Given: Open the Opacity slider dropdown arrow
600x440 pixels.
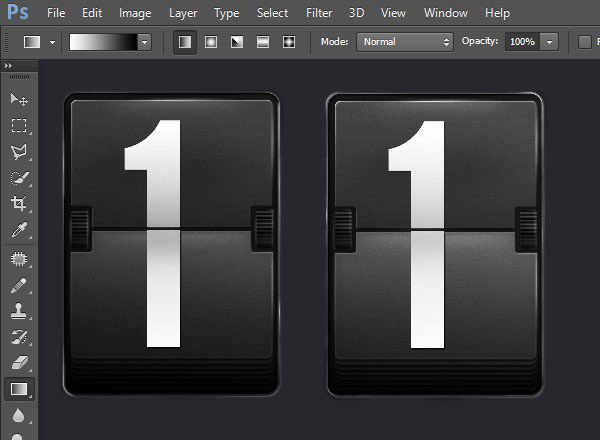Looking at the screenshot, I should [x=549, y=42].
